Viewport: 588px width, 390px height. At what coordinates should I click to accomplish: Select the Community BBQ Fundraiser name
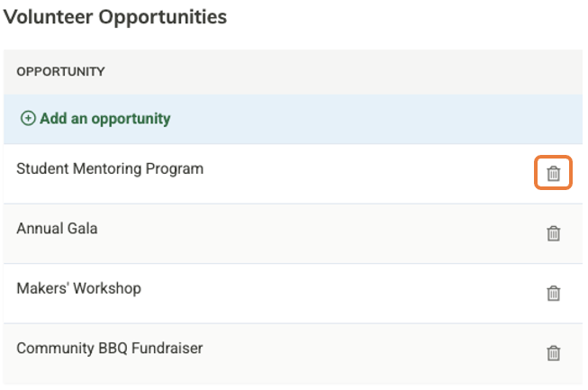tap(110, 349)
